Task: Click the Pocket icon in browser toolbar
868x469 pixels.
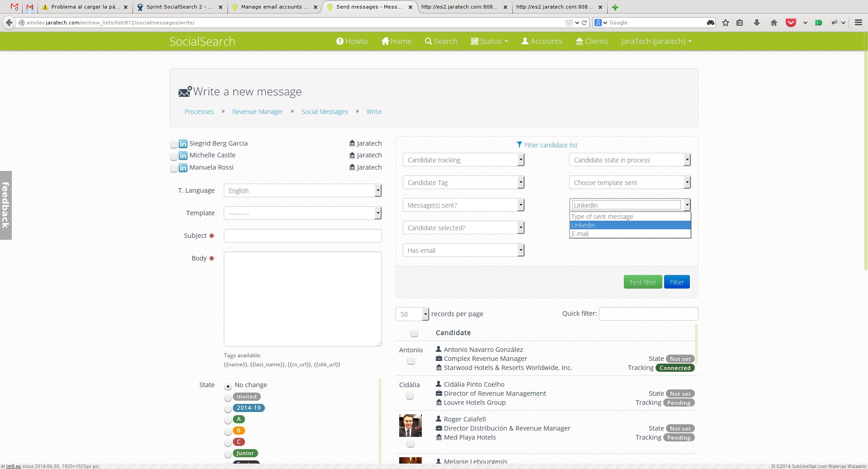Action: (x=790, y=23)
